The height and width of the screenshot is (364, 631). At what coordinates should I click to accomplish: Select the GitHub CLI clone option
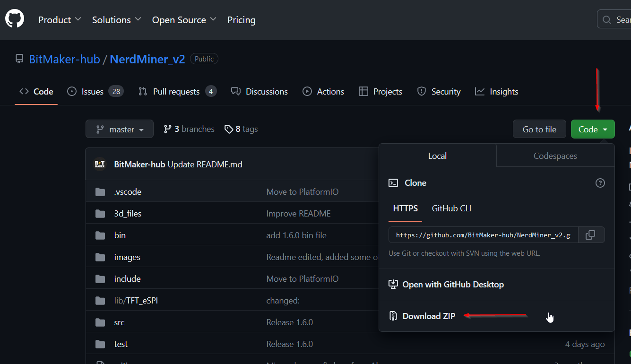click(451, 208)
